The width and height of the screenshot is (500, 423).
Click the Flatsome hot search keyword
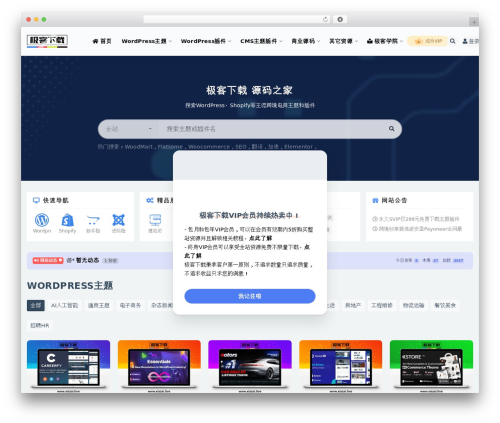(x=170, y=147)
